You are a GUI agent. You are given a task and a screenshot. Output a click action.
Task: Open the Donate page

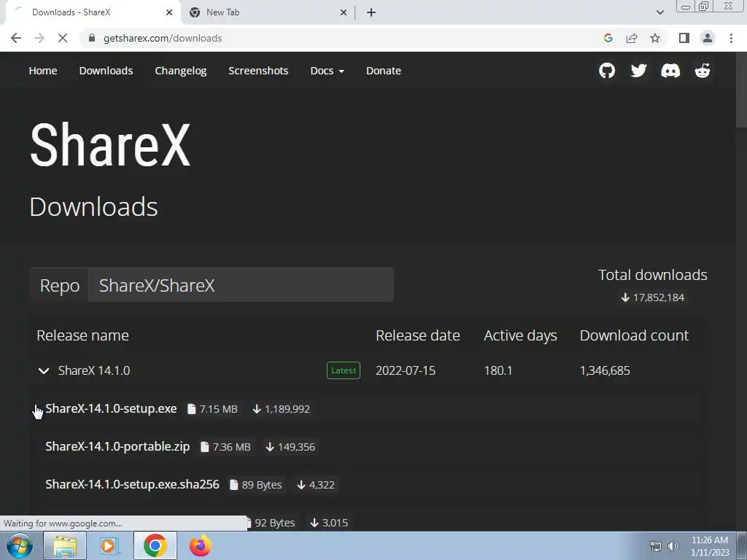[384, 71]
